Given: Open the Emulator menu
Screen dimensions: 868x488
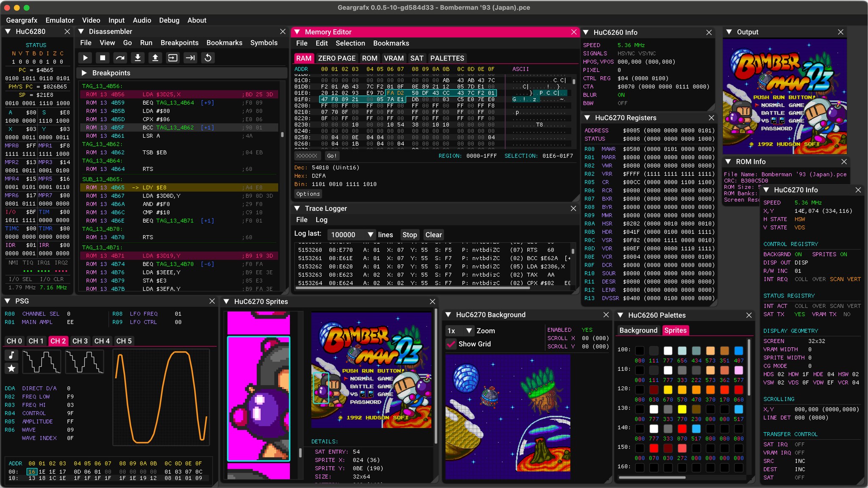Looking at the screenshot, I should (x=60, y=20).
